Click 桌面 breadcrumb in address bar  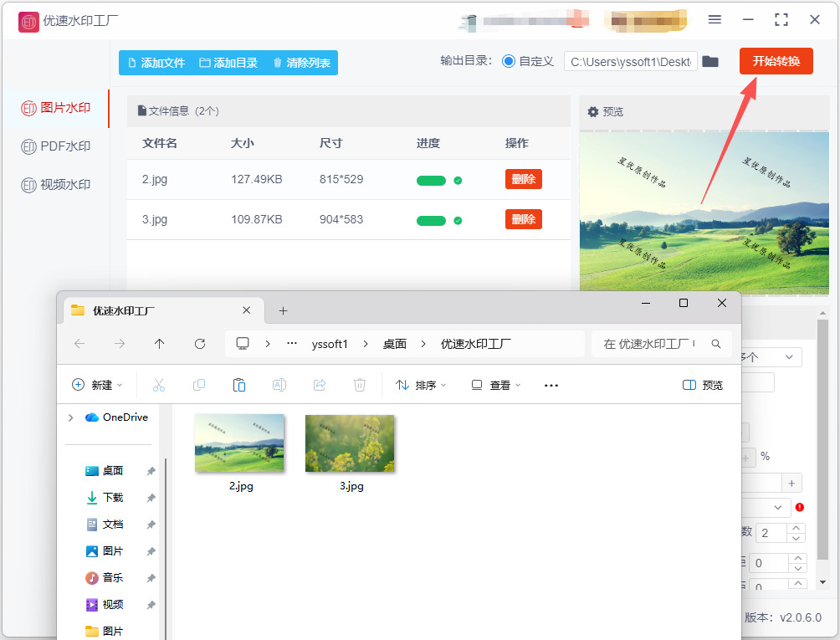[394, 344]
